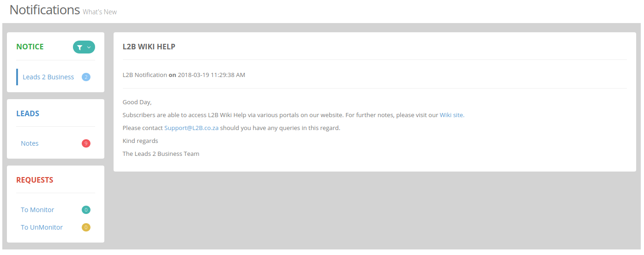Click the What's New subtitle

(100, 12)
